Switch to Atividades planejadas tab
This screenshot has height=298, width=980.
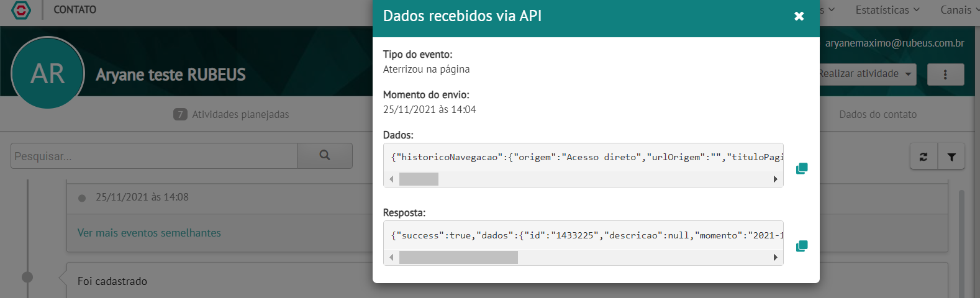click(231, 114)
